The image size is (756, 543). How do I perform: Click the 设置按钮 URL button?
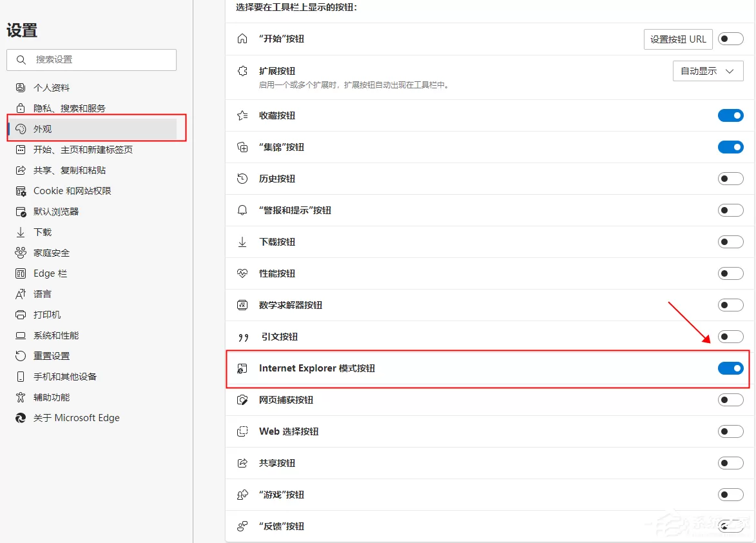coord(678,39)
